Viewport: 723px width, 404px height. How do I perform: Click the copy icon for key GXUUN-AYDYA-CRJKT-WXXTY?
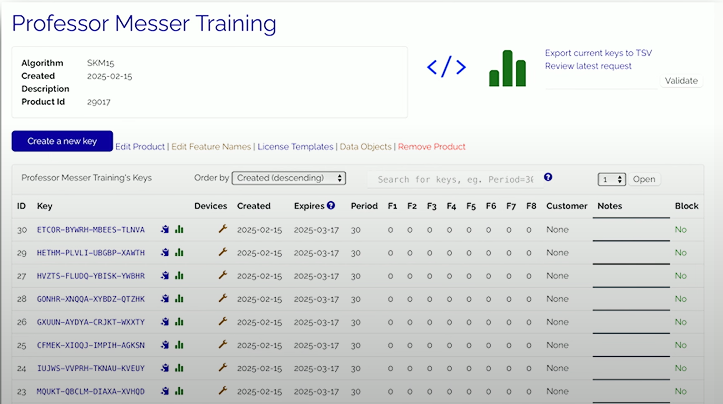pyautogui.click(x=165, y=321)
